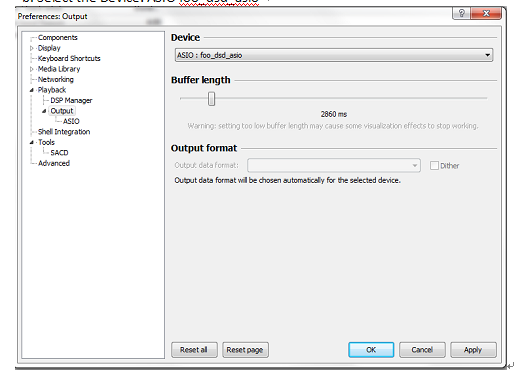Select Playback in the preferences tree
Viewport: 527px width, 370px height.
point(52,90)
